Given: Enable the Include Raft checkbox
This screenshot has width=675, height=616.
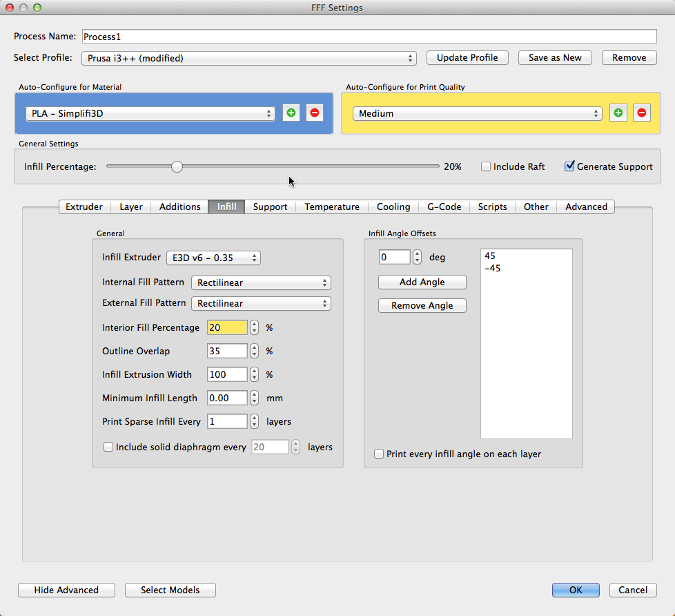Looking at the screenshot, I should click(x=486, y=166).
